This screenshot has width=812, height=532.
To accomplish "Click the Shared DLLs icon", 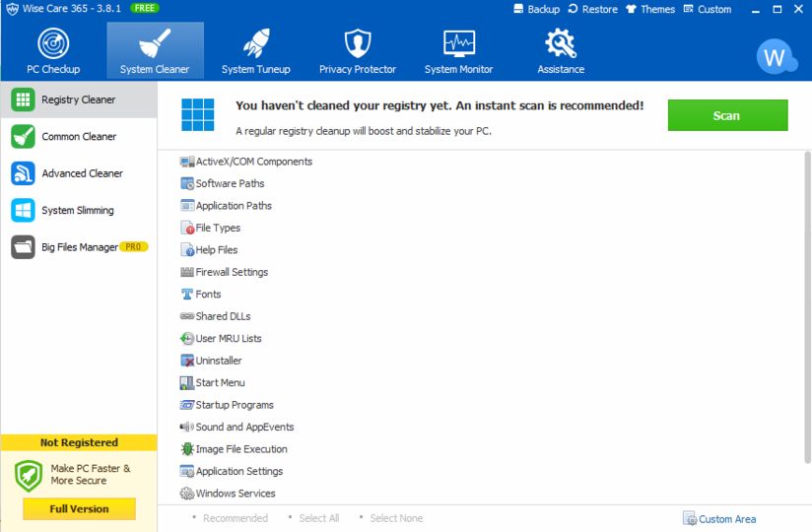I will (x=187, y=316).
